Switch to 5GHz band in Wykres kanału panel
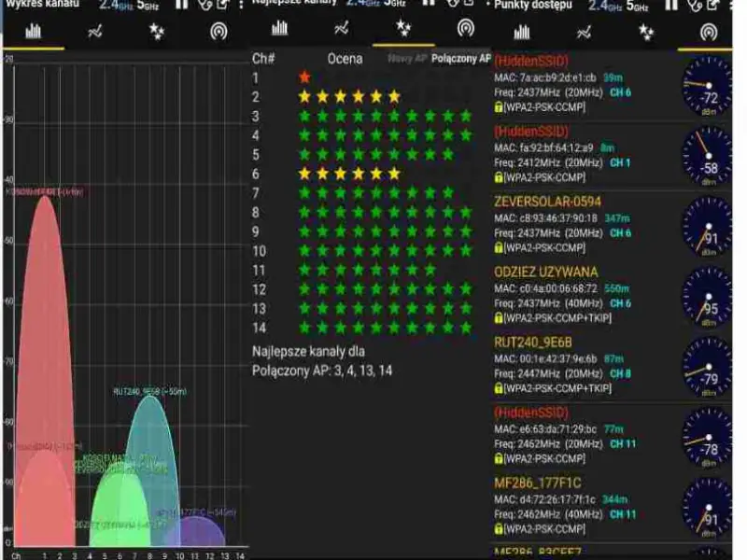747x560 pixels. click(148, 7)
